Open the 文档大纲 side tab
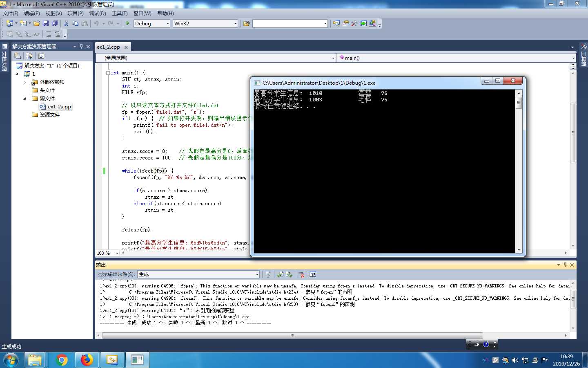This screenshot has width=588, height=368. click(4, 57)
